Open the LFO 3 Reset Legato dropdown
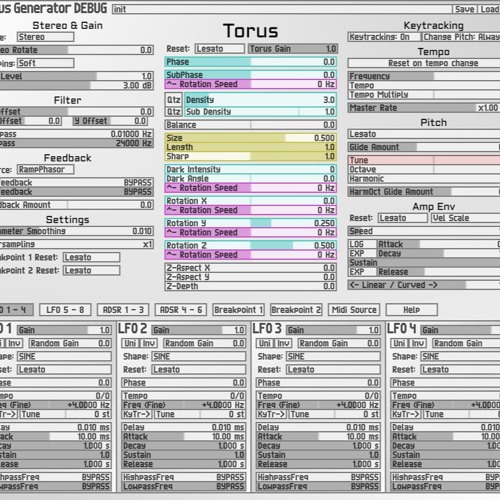This screenshot has width=500, height=500. pyautogui.click(x=333, y=370)
